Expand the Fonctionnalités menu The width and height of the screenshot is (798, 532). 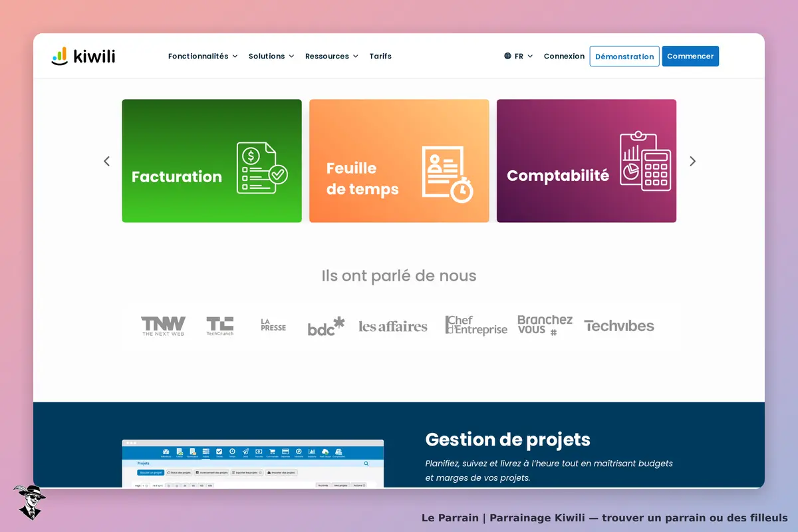pyautogui.click(x=203, y=57)
